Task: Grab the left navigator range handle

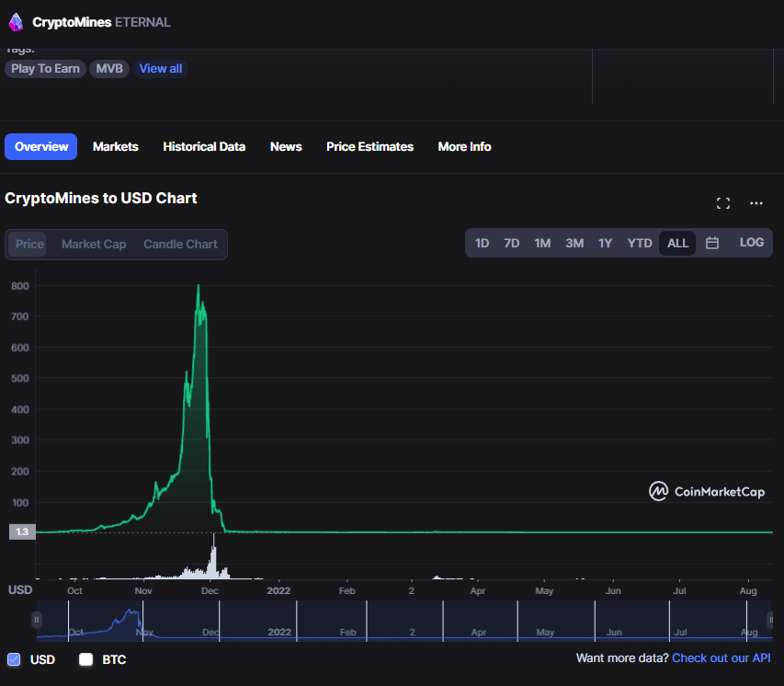Action: [x=37, y=620]
